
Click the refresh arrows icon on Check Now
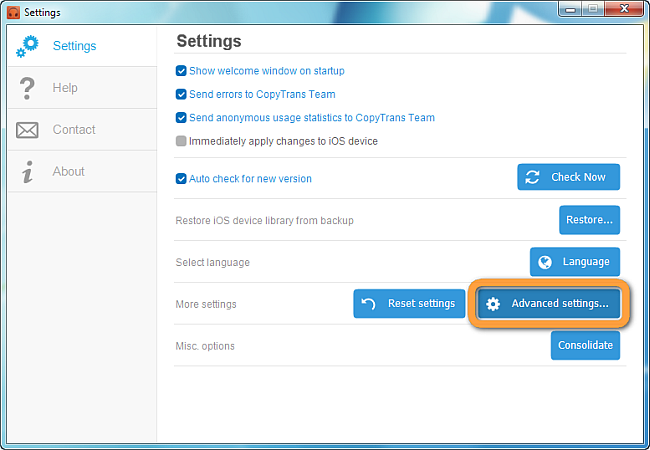click(x=532, y=177)
